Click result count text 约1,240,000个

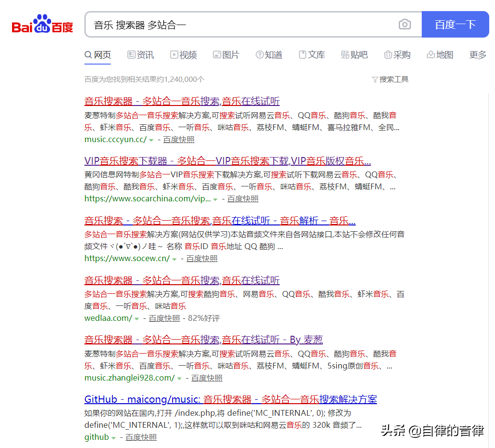181,79
